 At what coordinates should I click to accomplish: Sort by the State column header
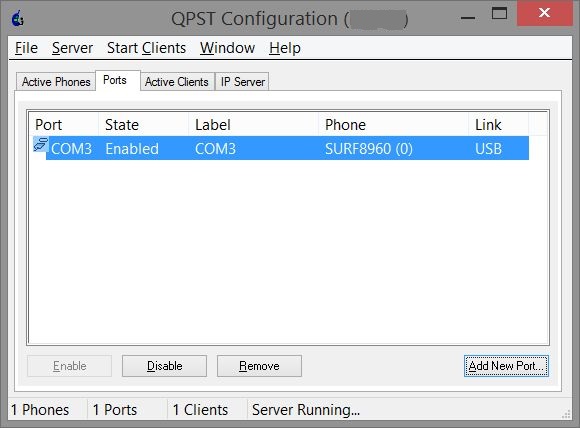pos(144,125)
